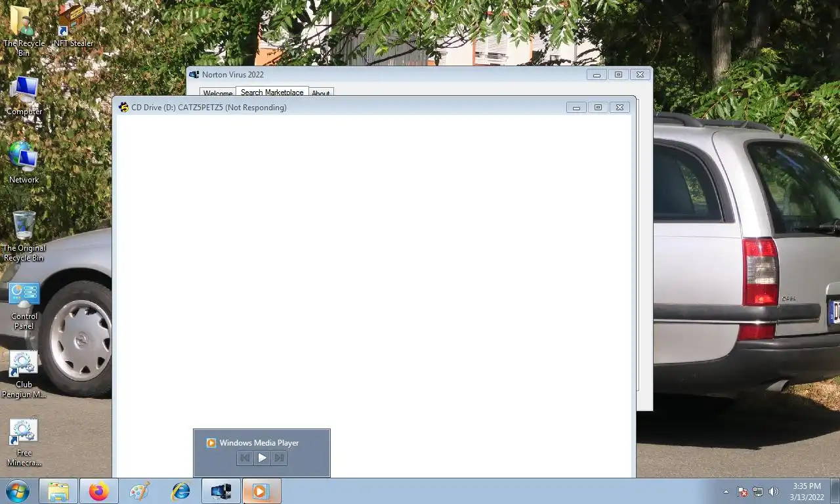
Task: Close the not responding CD Drive window
Action: click(x=619, y=108)
